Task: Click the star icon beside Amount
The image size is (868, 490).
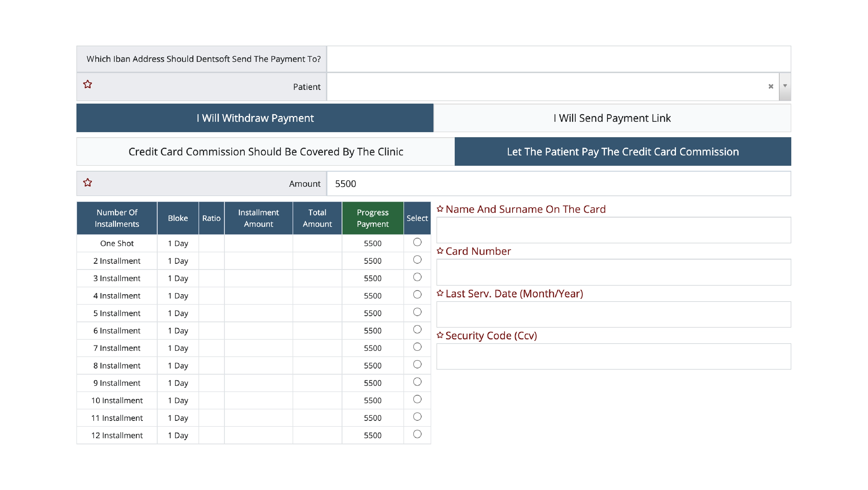Action: tap(88, 183)
